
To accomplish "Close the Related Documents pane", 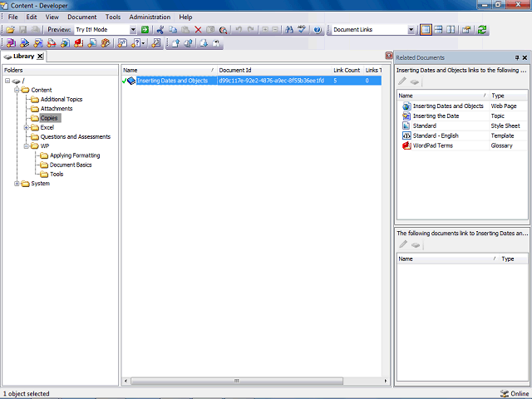I will tap(525, 57).
